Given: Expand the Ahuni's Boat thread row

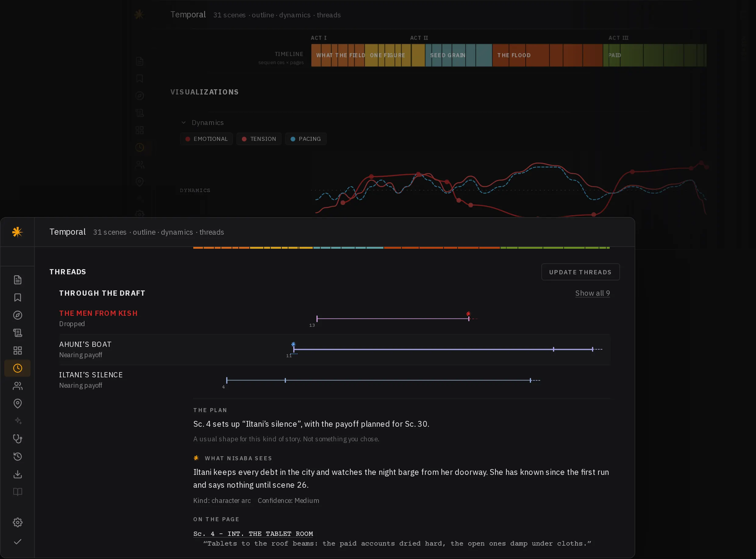Looking at the screenshot, I should [334, 350].
